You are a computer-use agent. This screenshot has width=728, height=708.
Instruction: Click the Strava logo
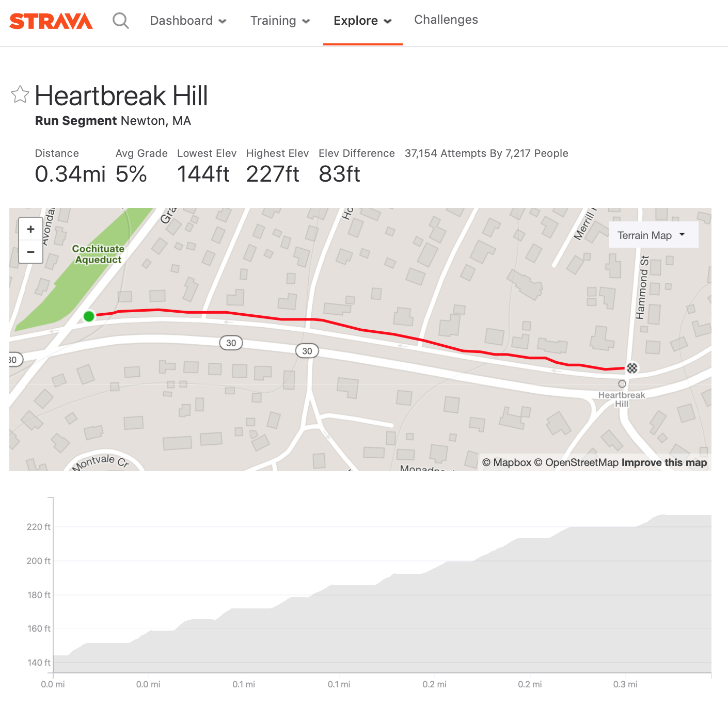[x=51, y=21]
